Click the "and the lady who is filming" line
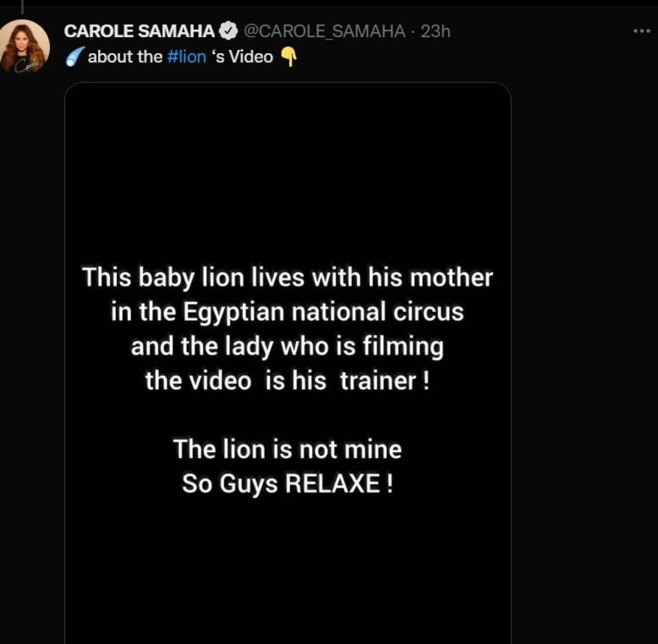The width and height of the screenshot is (658, 644). coord(287,346)
